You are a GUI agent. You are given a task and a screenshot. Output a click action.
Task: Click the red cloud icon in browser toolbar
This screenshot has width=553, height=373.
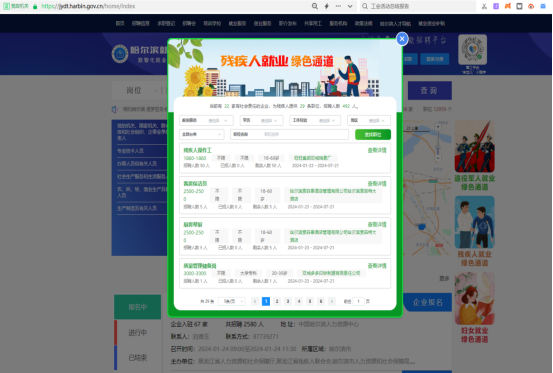tap(531, 6)
